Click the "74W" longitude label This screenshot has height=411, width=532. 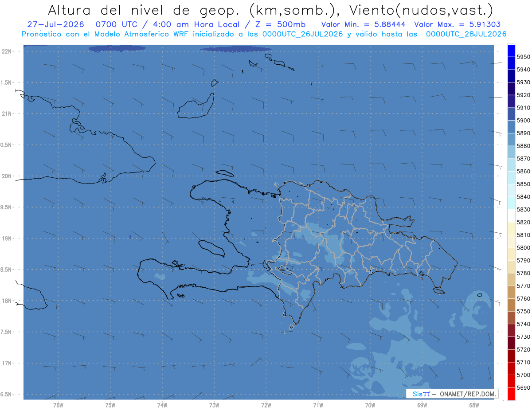[162, 405]
